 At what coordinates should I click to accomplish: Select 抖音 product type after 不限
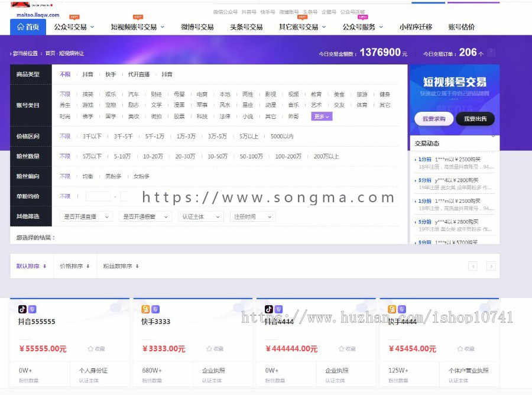point(87,75)
